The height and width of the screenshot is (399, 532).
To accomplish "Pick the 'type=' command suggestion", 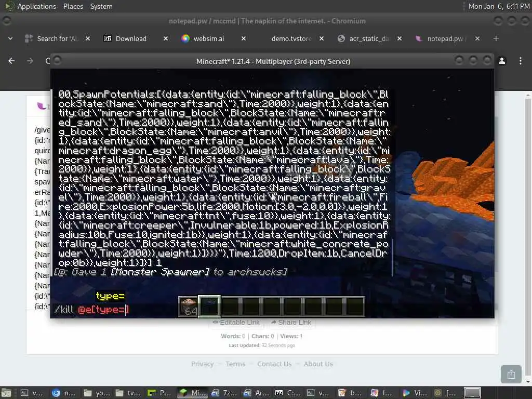I will pyautogui.click(x=110, y=296).
